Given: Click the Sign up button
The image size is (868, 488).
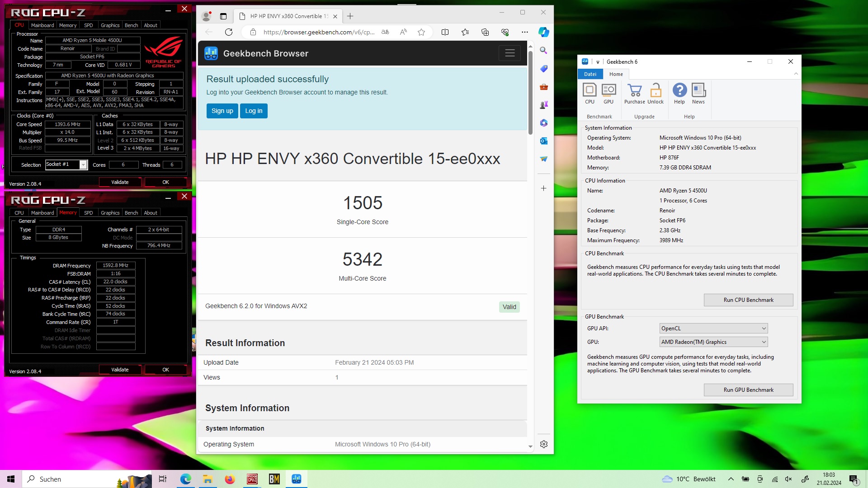Looking at the screenshot, I should pyautogui.click(x=222, y=111).
